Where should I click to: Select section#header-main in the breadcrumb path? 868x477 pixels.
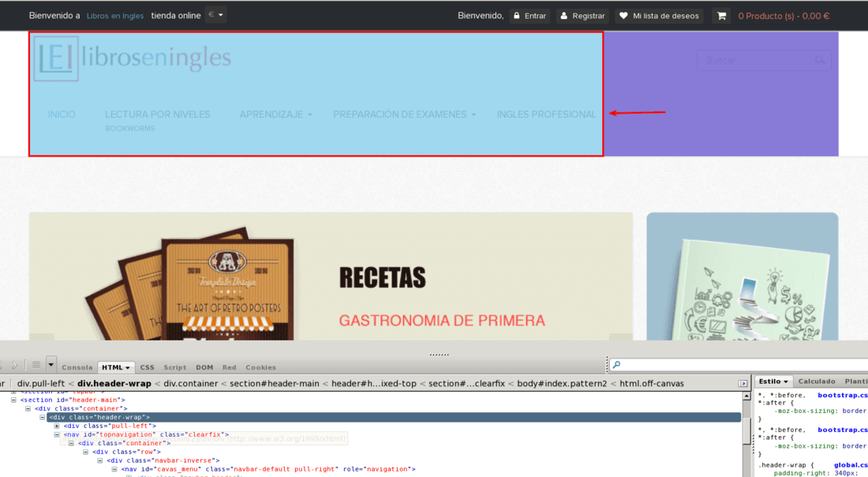pyautogui.click(x=275, y=383)
